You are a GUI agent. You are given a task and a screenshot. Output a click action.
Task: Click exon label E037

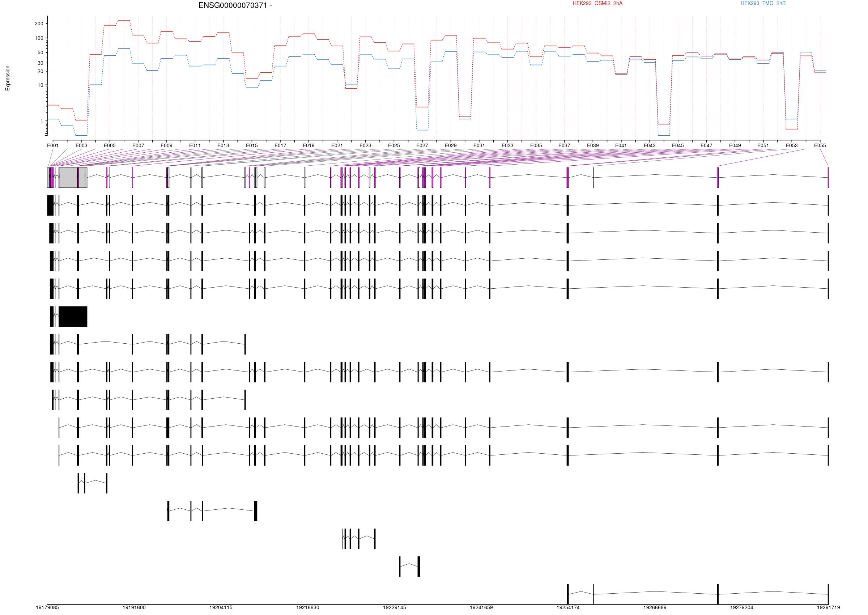(x=565, y=145)
